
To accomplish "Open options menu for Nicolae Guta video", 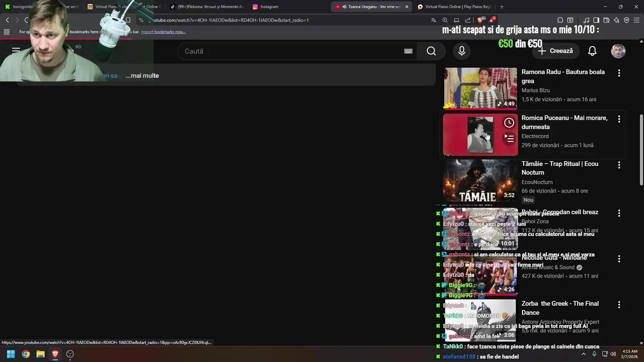I will [619, 259].
